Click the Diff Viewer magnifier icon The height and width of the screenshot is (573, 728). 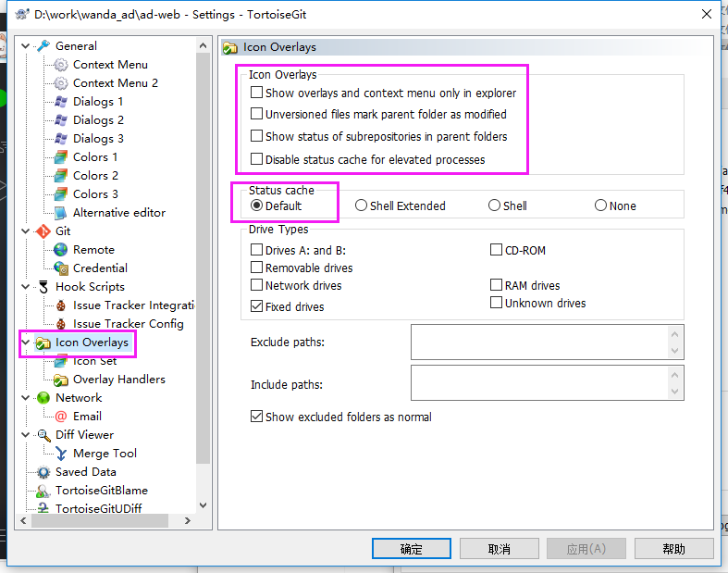pyautogui.click(x=43, y=435)
